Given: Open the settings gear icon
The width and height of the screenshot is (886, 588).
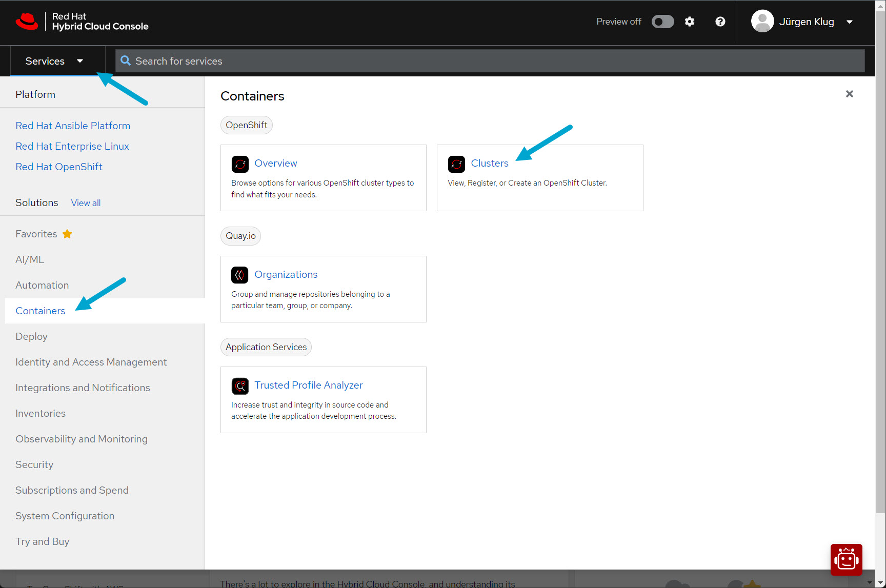Looking at the screenshot, I should 690,22.
